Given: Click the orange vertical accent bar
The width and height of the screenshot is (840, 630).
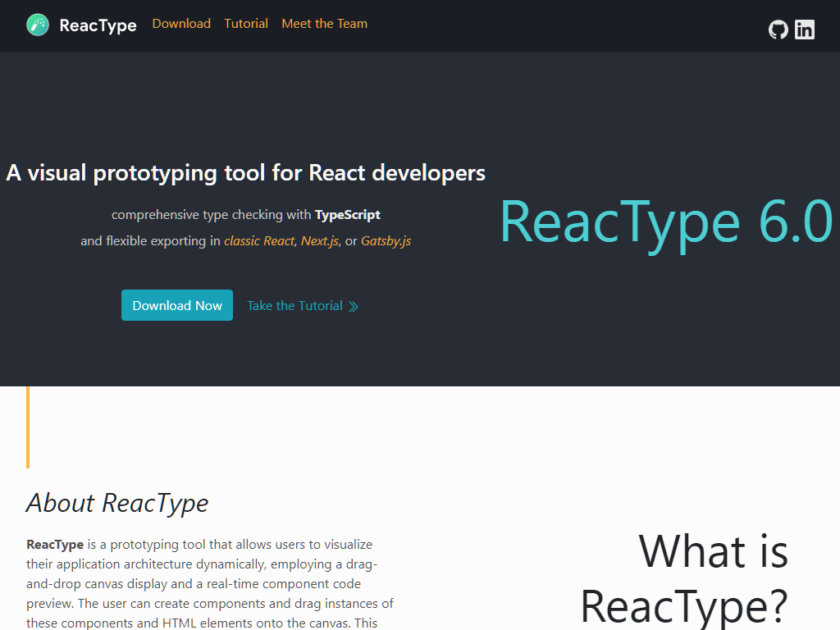Looking at the screenshot, I should click(28, 427).
